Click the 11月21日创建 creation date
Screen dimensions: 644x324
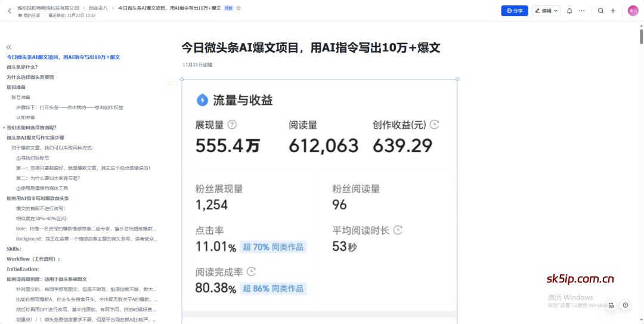[x=197, y=64]
